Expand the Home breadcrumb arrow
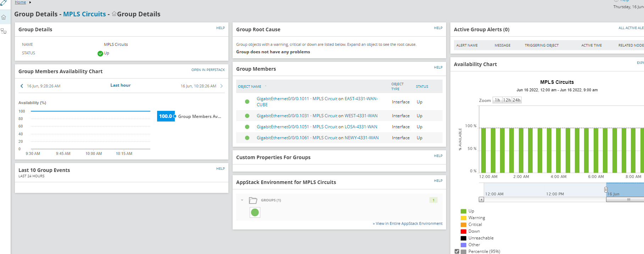The width and height of the screenshot is (644, 254). click(x=30, y=2)
